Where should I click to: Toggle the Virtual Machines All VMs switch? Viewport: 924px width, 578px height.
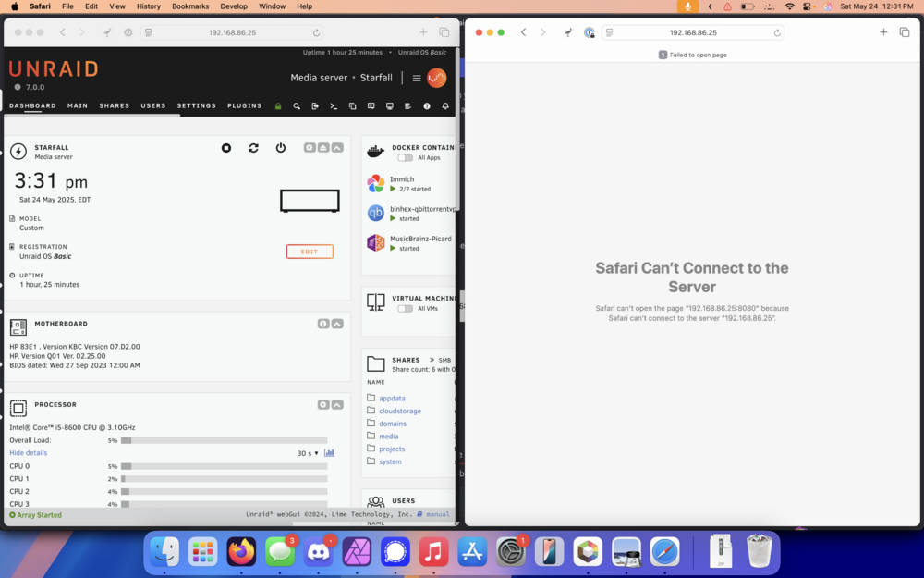pos(405,309)
